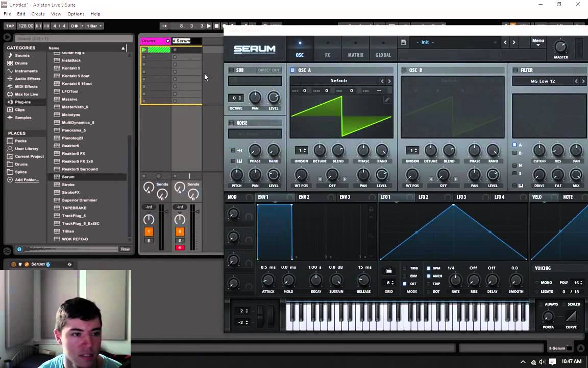Open the MG Low 12 filter type selector
This screenshot has height=368, width=588.
543,81
